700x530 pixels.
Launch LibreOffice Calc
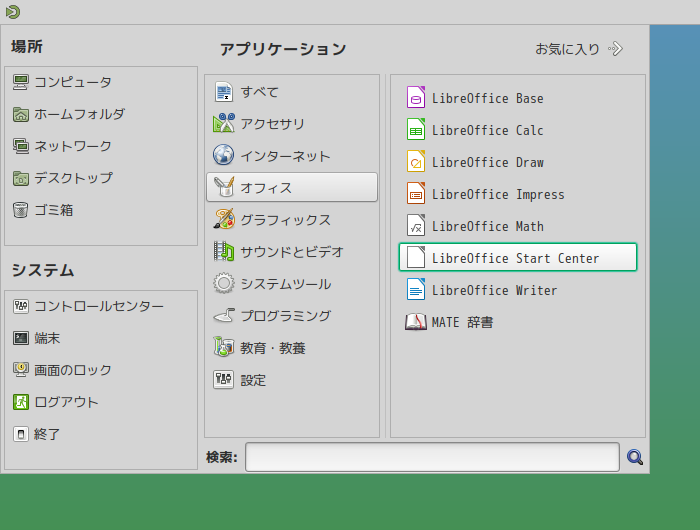[x=518, y=130]
